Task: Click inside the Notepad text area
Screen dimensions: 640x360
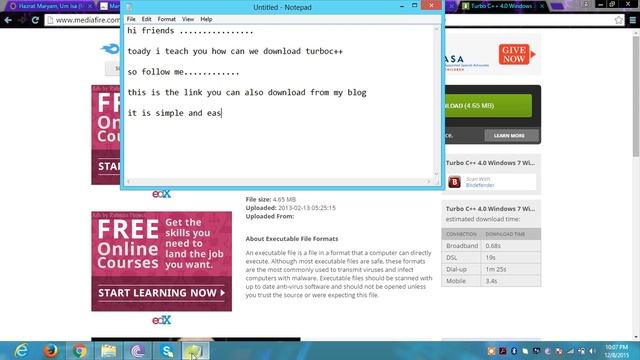Action: click(279, 101)
